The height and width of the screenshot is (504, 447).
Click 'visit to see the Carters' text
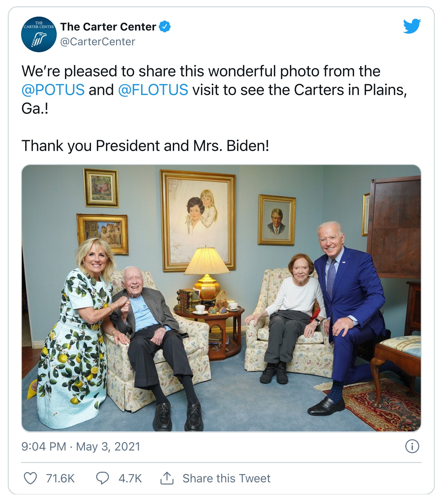point(268,90)
